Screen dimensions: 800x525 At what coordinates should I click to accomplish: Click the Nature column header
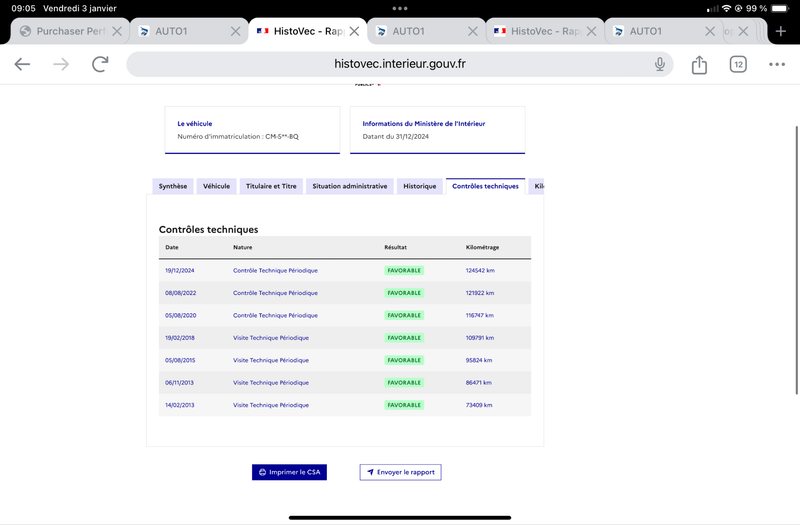242,247
